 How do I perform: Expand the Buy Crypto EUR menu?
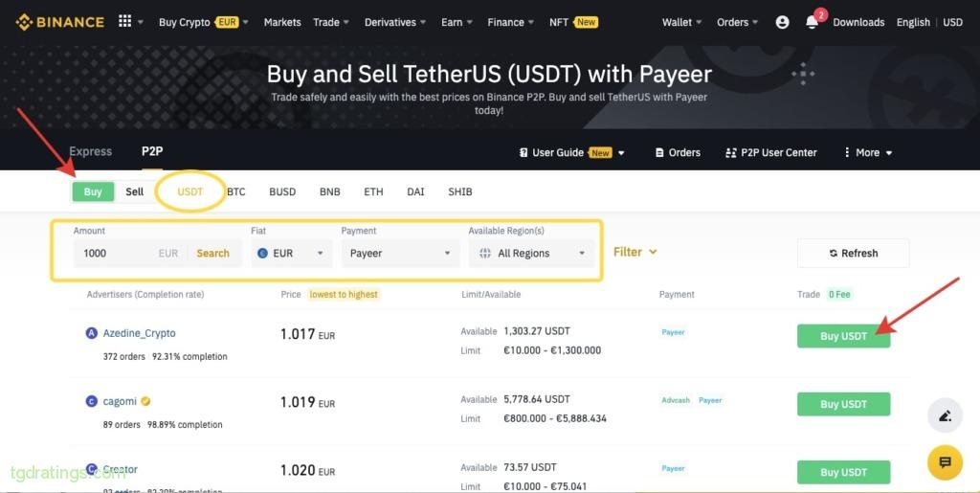click(x=203, y=22)
